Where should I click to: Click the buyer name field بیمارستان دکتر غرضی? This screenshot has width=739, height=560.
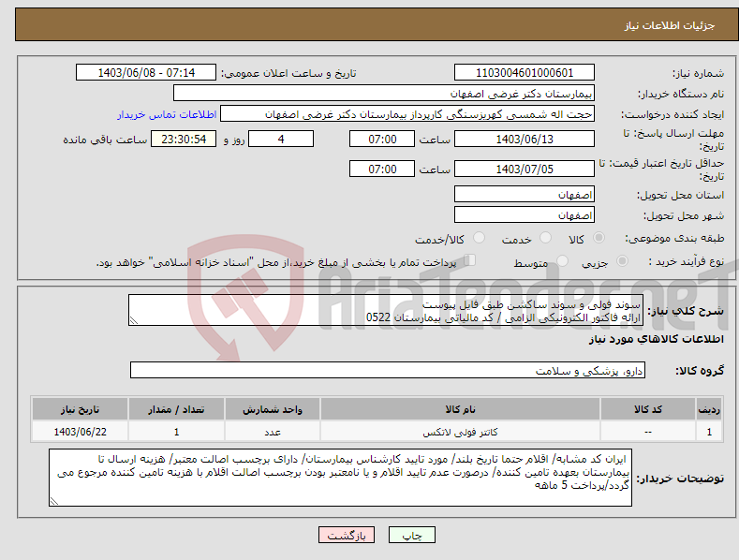point(384,94)
